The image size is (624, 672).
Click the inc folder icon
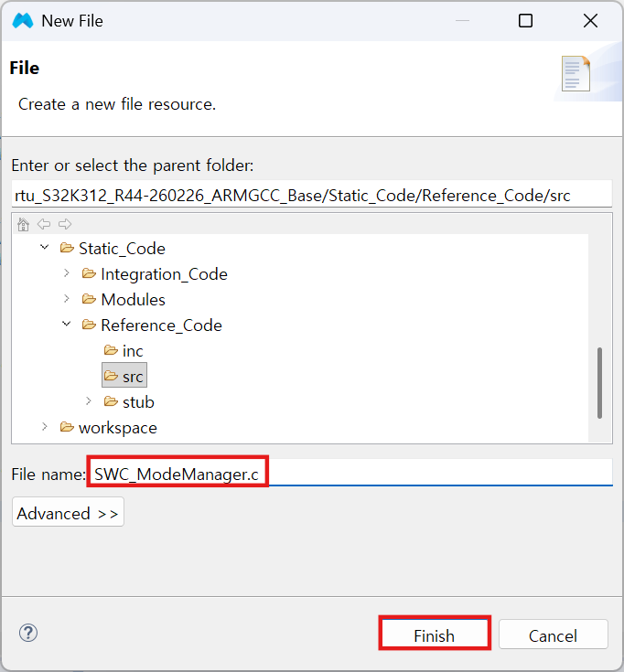click(111, 350)
